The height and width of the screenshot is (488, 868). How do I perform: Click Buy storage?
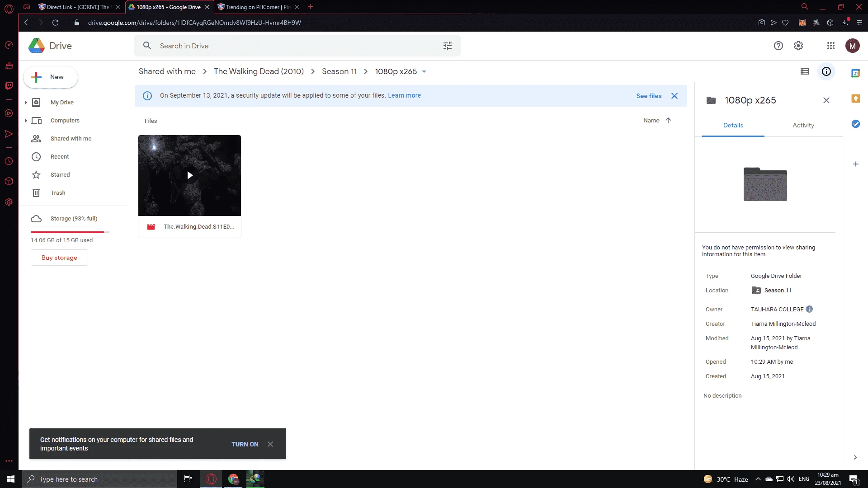click(59, 258)
